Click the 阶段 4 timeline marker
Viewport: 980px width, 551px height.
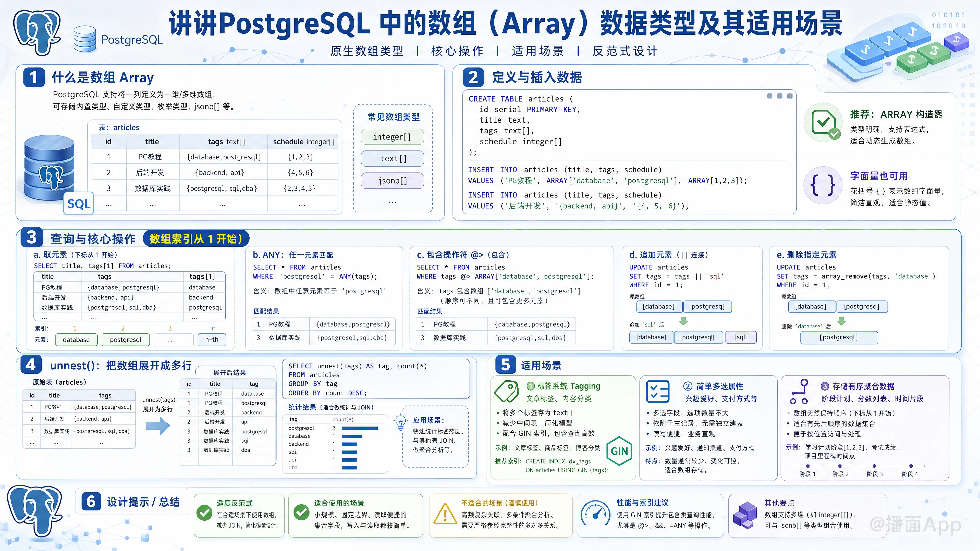[911, 466]
